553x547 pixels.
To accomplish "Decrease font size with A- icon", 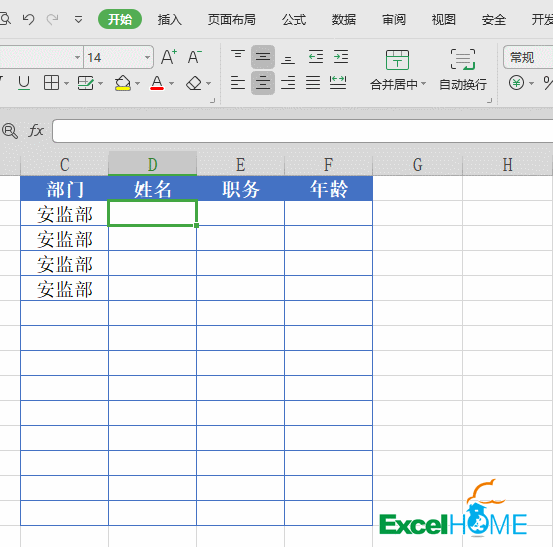I will click(x=194, y=57).
